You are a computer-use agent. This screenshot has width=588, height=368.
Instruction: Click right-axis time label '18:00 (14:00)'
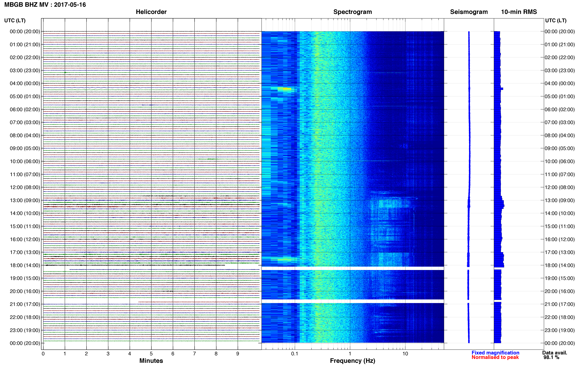[560, 265]
